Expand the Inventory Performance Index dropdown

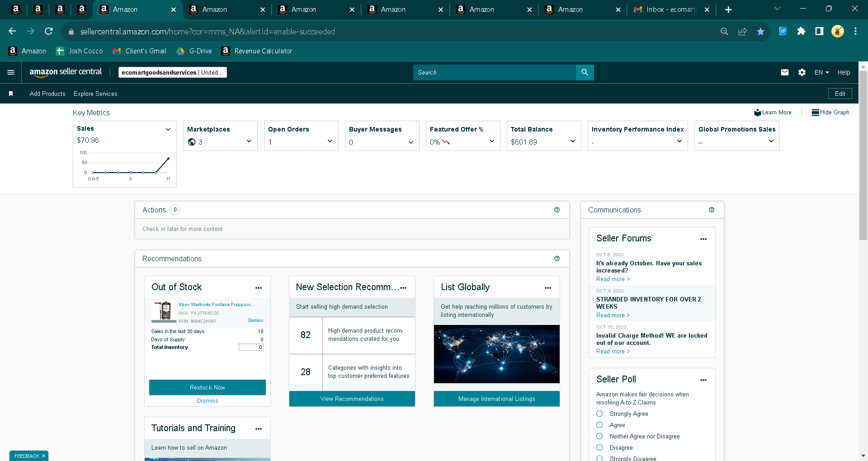click(x=679, y=141)
